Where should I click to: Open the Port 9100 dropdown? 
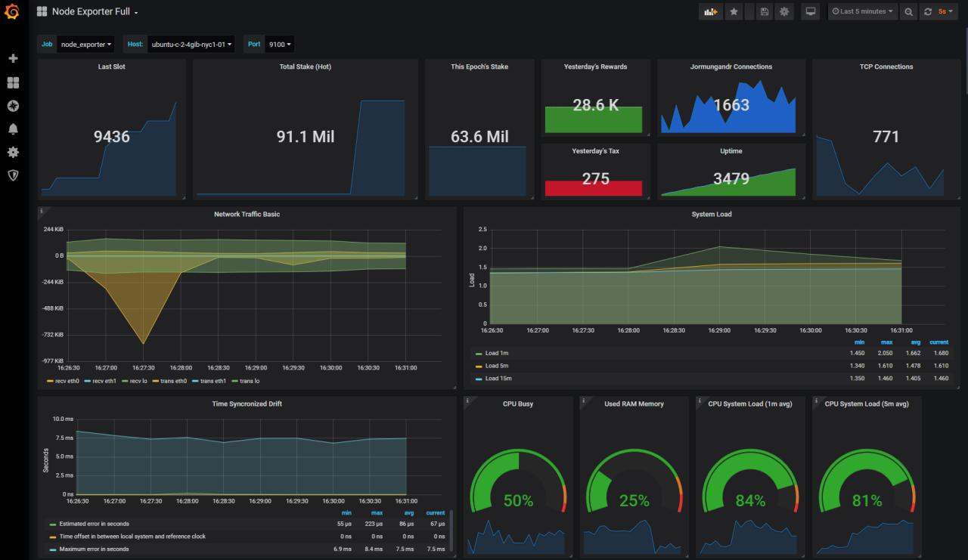point(280,44)
